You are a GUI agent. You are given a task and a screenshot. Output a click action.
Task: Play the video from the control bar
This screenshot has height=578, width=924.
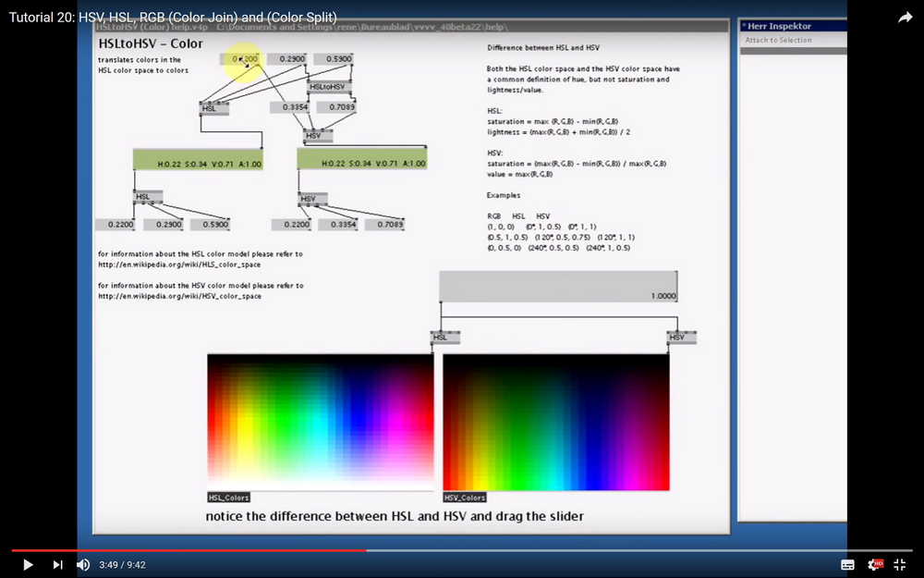click(26, 564)
